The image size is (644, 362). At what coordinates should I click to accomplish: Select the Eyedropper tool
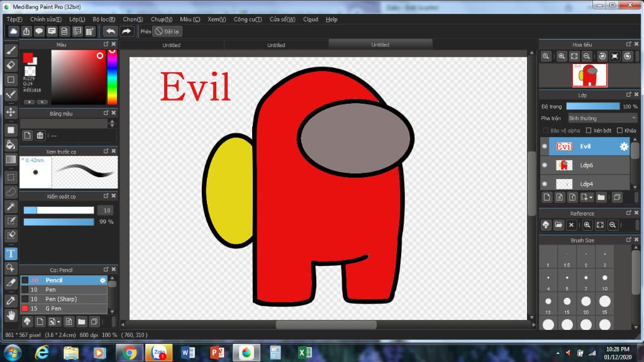click(x=11, y=300)
